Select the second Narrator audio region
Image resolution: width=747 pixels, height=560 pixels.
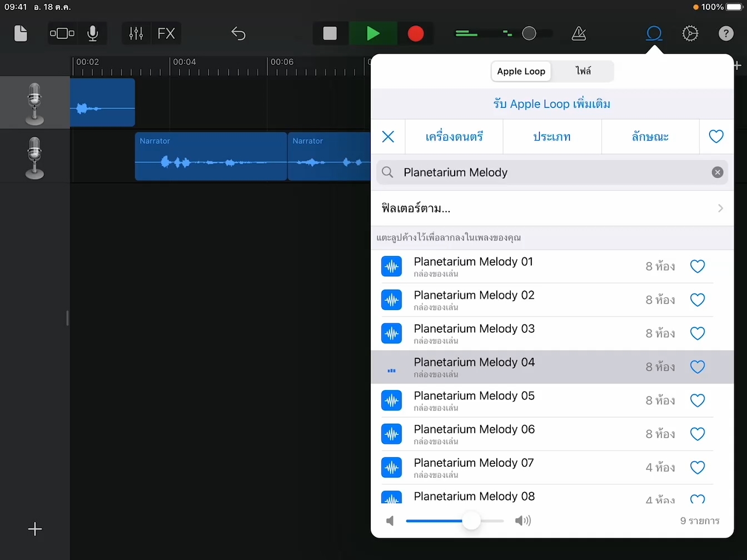point(329,157)
